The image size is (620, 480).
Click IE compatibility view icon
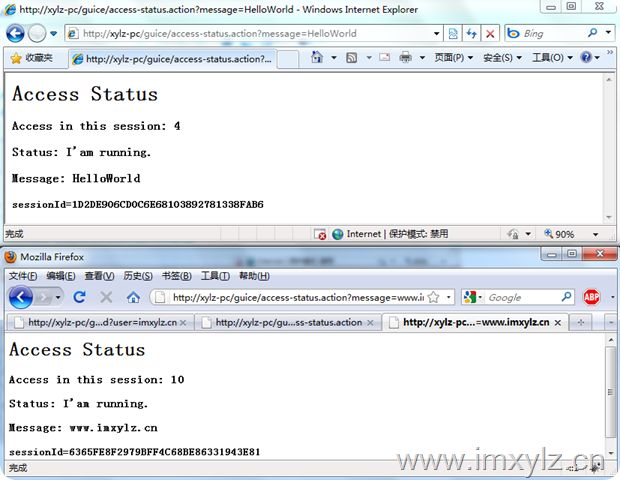453,34
